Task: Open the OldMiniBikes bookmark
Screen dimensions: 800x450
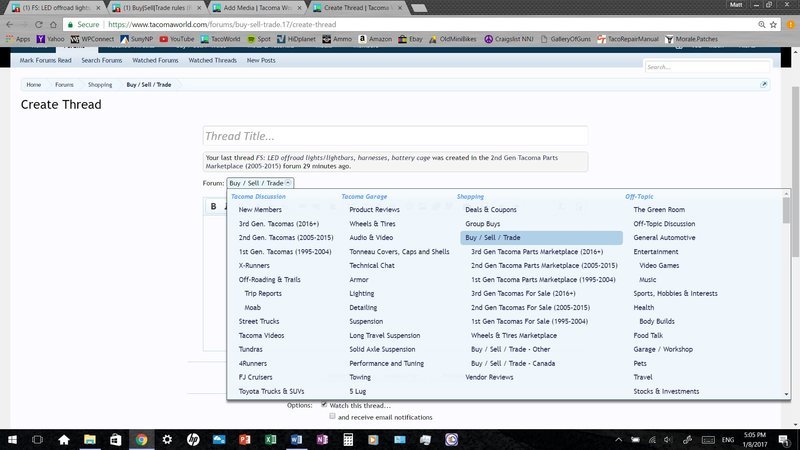Action: (x=453, y=39)
